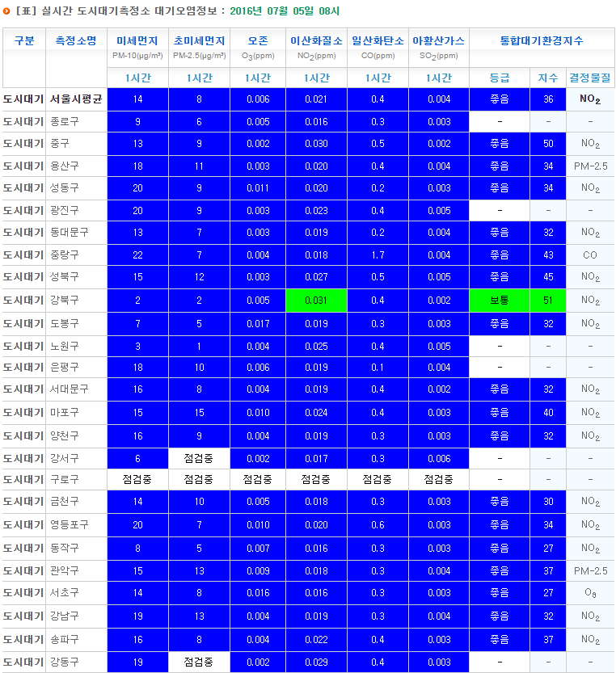
Task: Click the 점검중 PM-2.5 cell for 강서구
Action: coord(199,458)
